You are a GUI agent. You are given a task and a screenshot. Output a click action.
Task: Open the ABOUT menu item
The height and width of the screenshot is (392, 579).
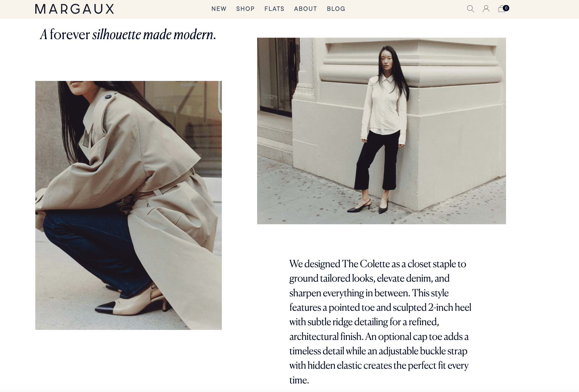click(305, 9)
